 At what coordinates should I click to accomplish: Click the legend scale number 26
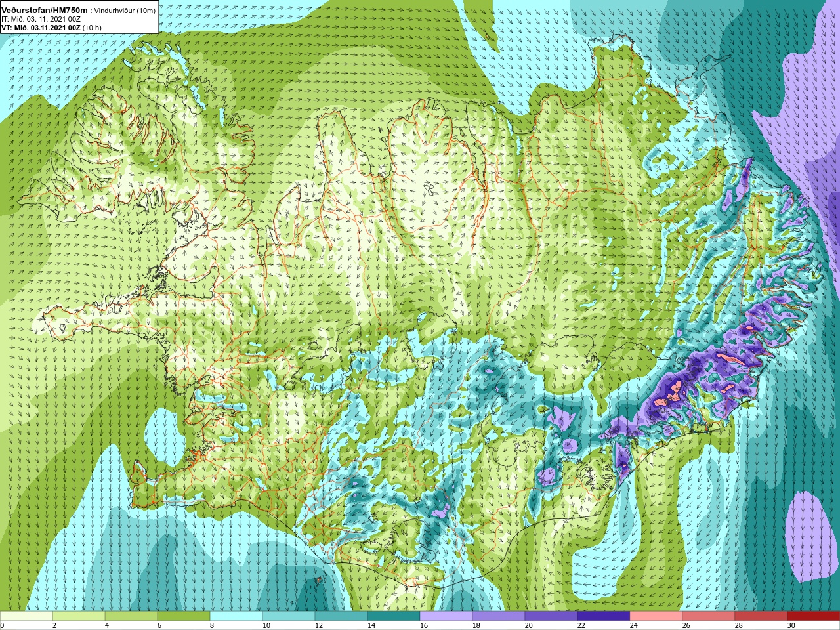pos(686,625)
